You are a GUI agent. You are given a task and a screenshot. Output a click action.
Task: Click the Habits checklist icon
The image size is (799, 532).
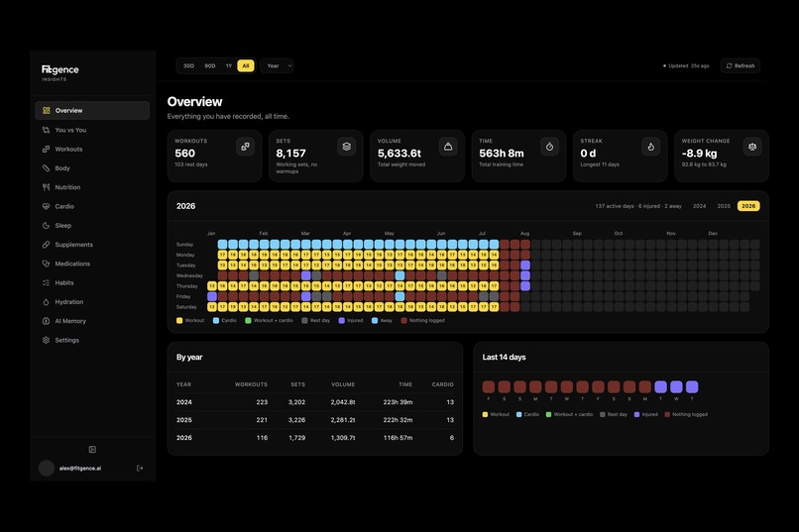pos(46,282)
